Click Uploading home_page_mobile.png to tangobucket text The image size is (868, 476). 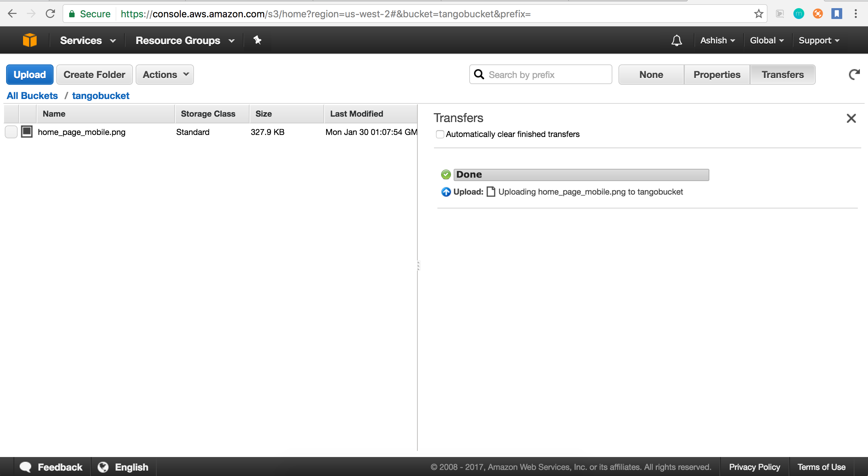click(591, 192)
